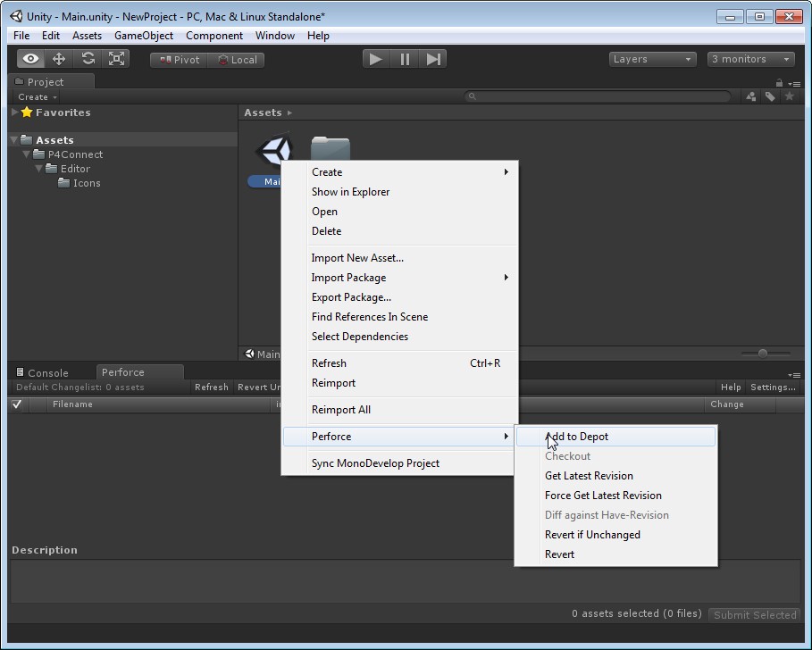The image size is (812, 650).
Task: Open the File menu
Action: click(21, 36)
